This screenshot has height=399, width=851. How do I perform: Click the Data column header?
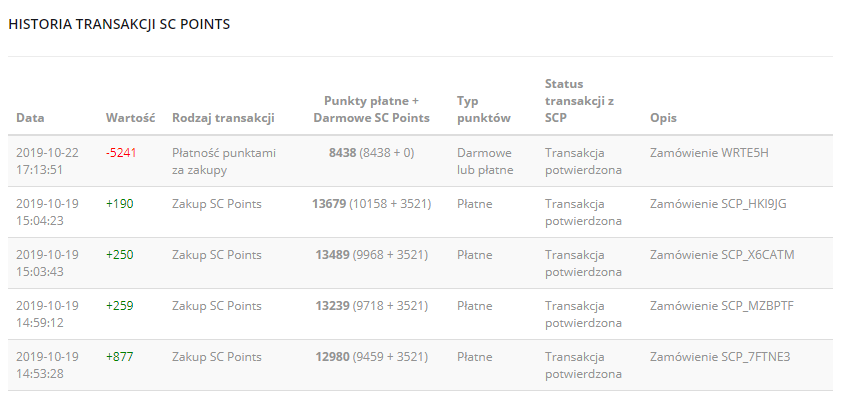pos(30,118)
